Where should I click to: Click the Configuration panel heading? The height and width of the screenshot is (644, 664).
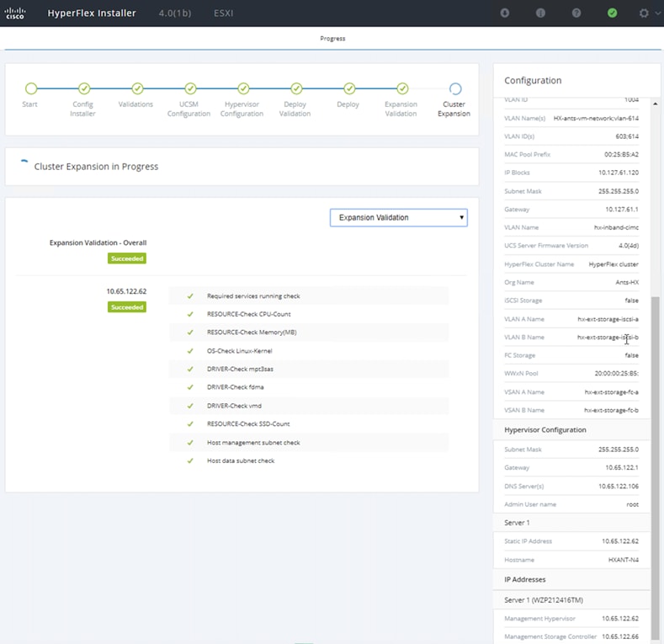(533, 81)
